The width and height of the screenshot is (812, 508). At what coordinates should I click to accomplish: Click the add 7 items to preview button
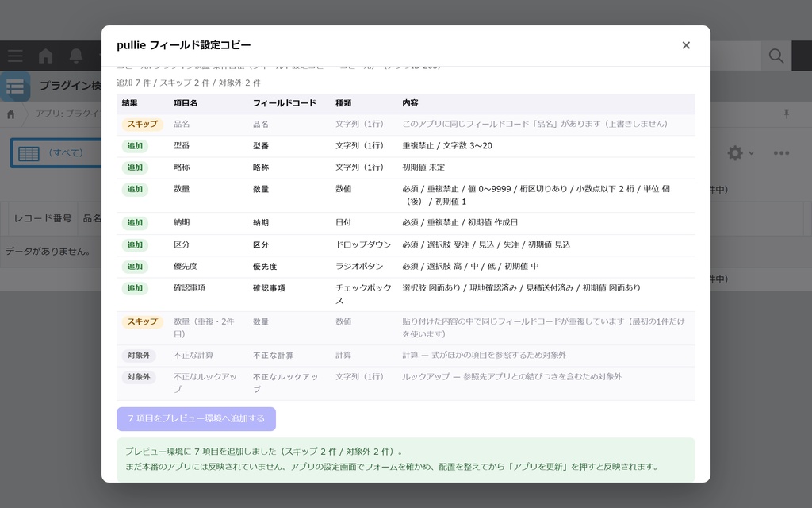(x=197, y=419)
